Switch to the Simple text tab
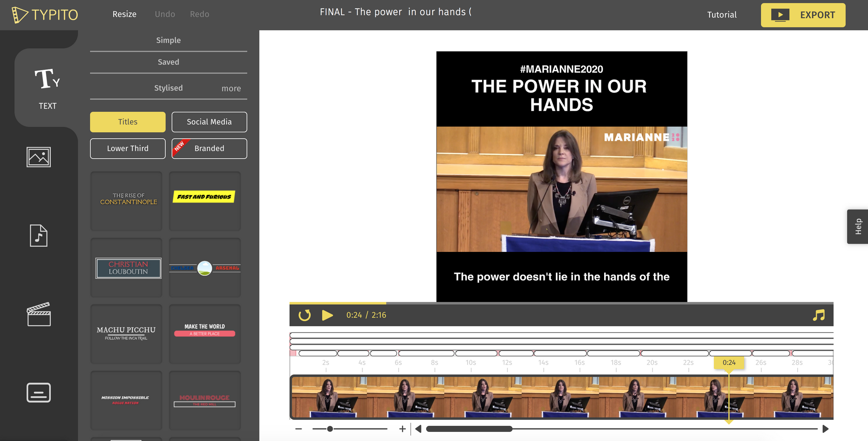The width and height of the screenshot is (868, 441). point(168,40)
